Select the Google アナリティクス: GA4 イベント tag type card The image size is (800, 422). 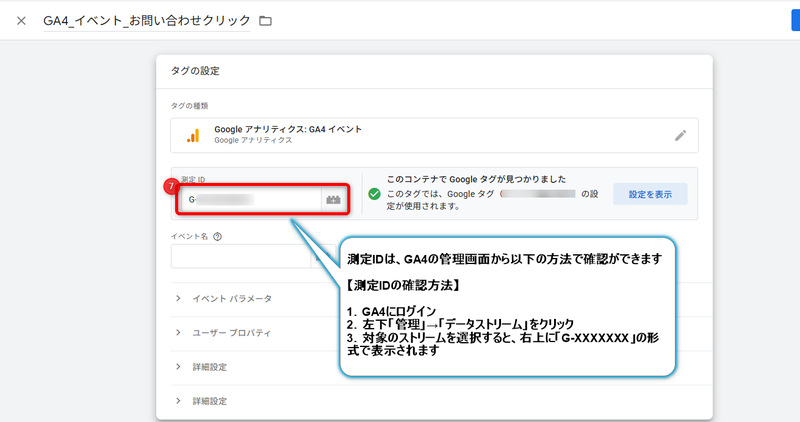click(434, 135)
